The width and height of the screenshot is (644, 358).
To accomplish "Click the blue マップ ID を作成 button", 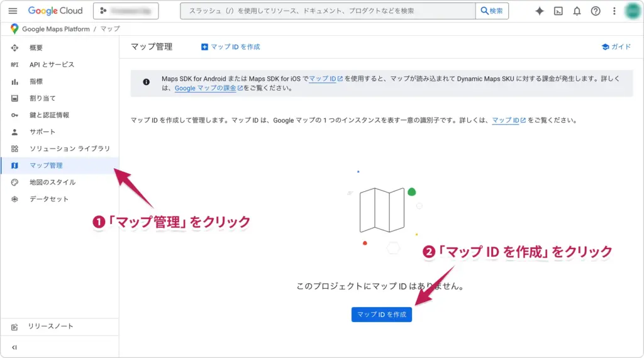I will (382, 315).
